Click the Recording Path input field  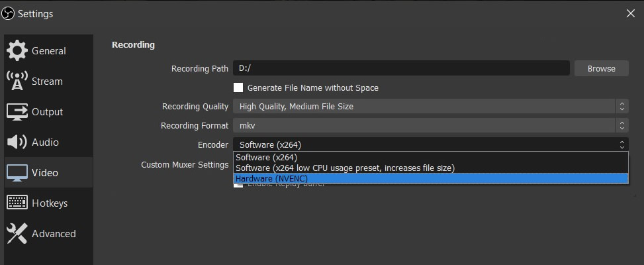pos(401,69)
